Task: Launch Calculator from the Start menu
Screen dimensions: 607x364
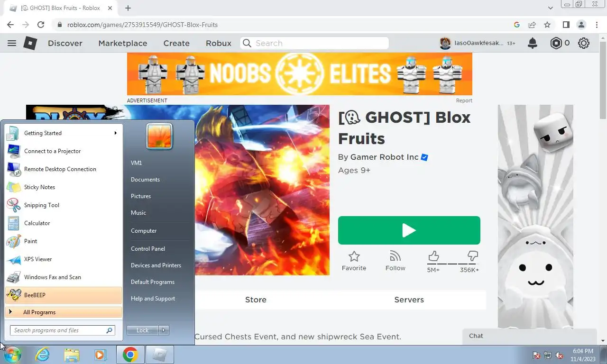Action: point(64,223)
